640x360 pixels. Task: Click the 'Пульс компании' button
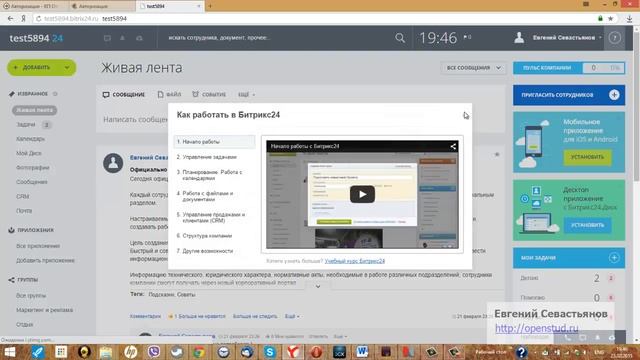click(x=547, y=68)
